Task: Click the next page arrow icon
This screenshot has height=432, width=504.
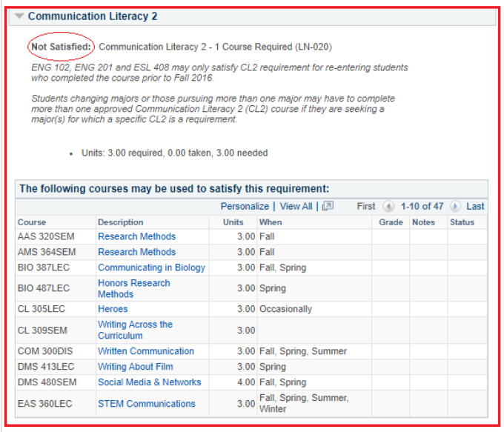Action: point(455,206)
